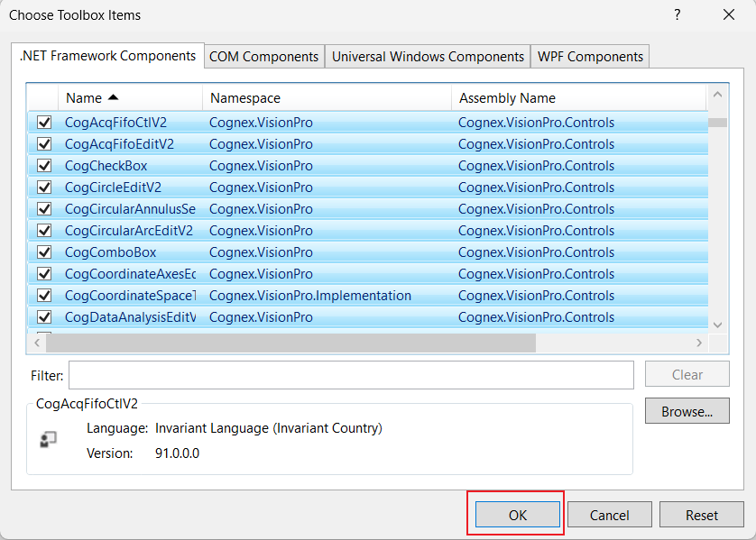Open the Universal Windows Components tab
The image size is (756, 540).
tap(427, 56)
